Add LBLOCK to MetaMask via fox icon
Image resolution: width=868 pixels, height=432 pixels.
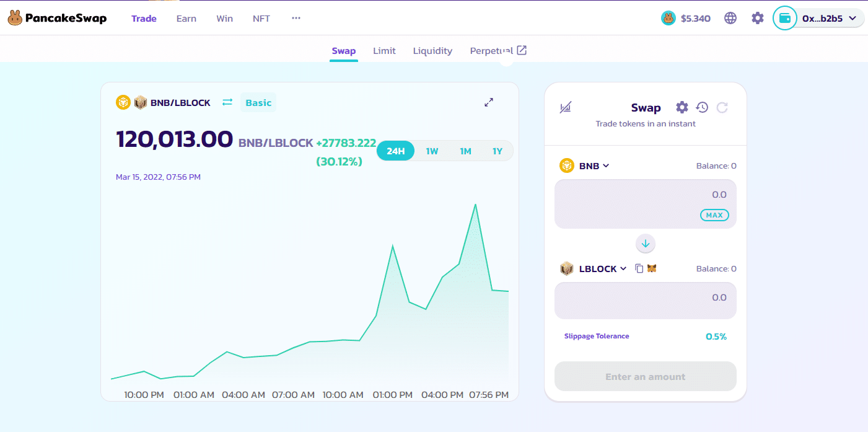pos(652,268)
